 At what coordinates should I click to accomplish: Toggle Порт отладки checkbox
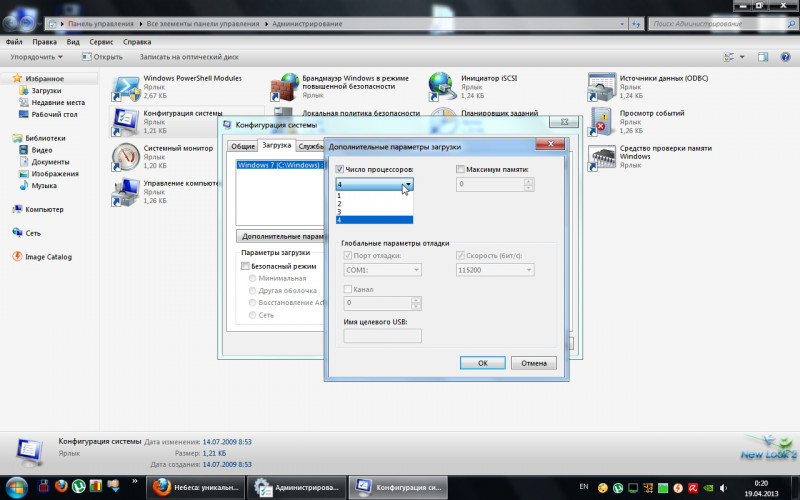click(348, 256)
